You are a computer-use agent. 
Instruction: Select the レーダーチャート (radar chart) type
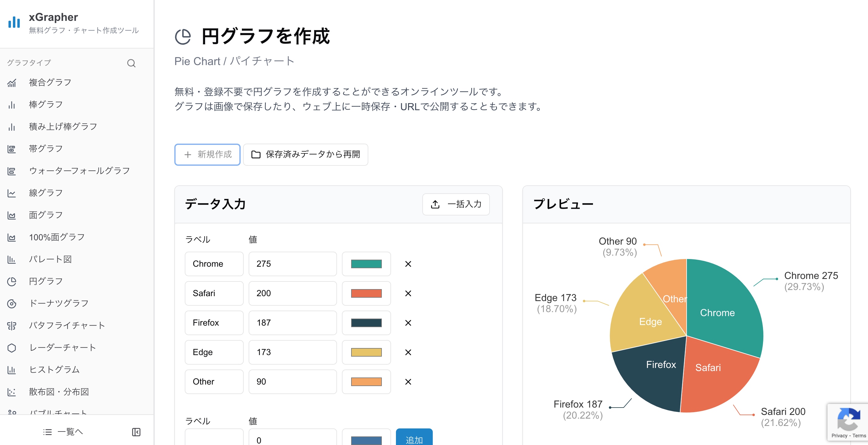pyautogui.click(x=62, y=347)
